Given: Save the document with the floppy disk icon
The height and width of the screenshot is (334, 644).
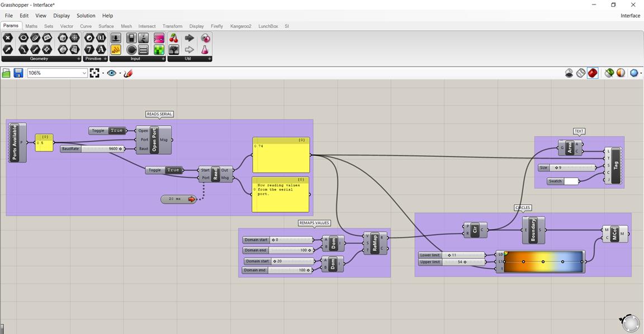Looking at the screenshot, I should coord(18,73).
